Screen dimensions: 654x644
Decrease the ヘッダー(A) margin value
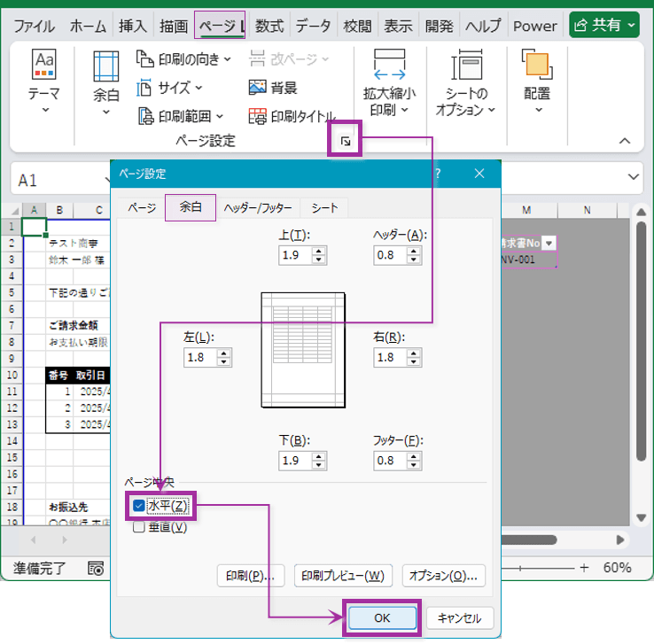[x=414, y=260]
